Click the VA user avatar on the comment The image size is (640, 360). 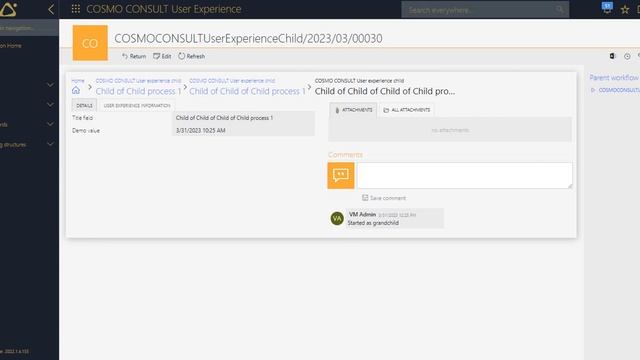coord(337,218)
